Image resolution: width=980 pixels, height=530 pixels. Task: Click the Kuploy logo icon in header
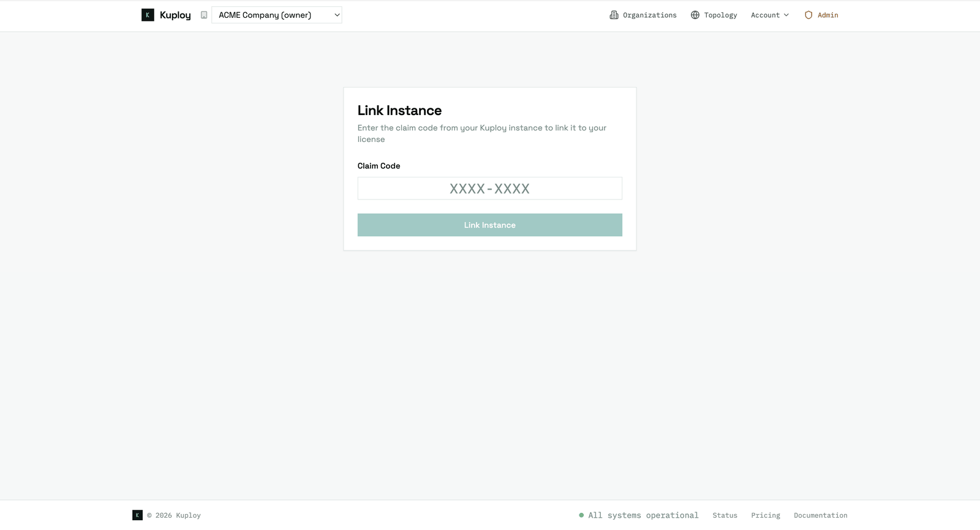tap(148, 15)
